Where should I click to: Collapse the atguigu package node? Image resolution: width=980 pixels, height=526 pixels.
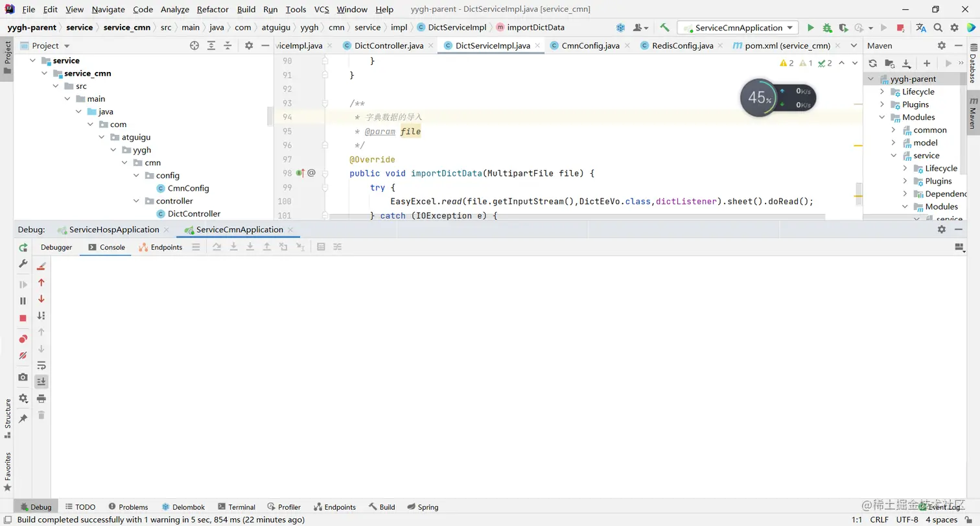point(102,137)
